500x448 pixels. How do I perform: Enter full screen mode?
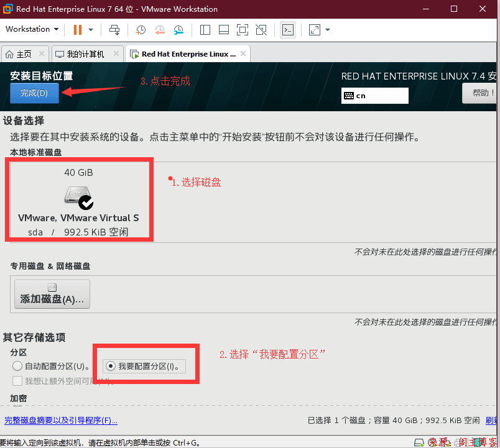coord(243,30)
